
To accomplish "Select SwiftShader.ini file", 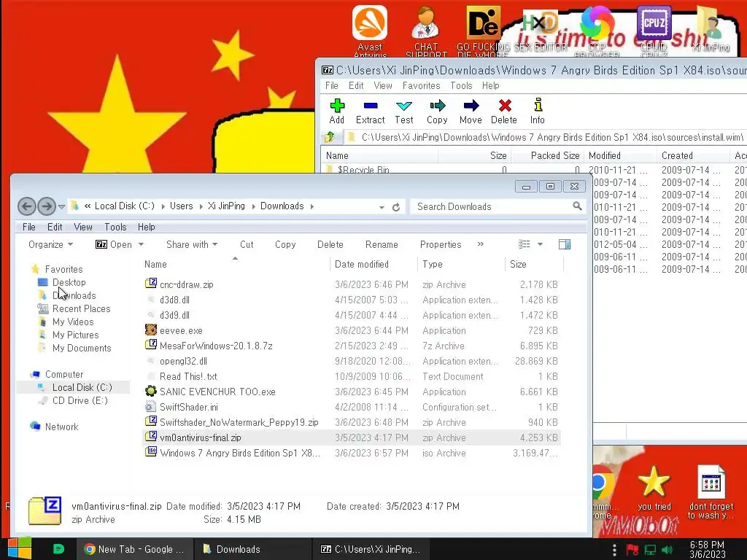I will 189,407.
